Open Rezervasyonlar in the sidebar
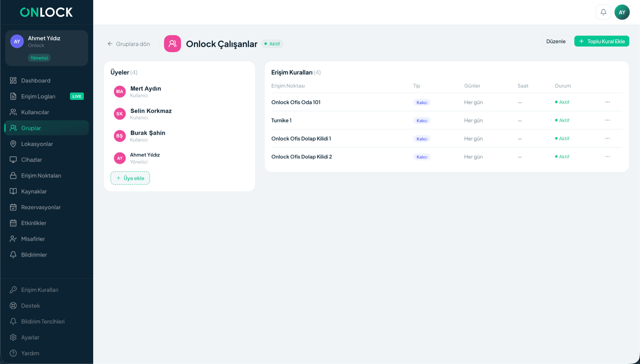The height and width of the screenshot is (364, 640). 46,207
